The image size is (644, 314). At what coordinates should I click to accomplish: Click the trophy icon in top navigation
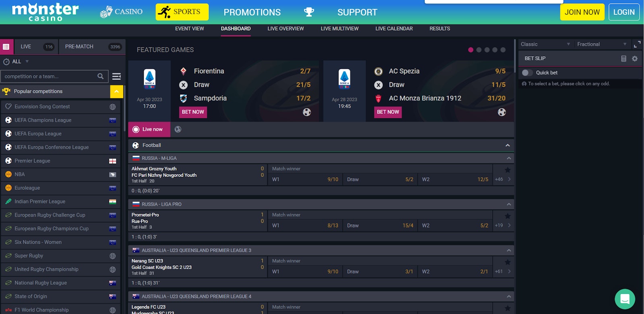point(309,12)
